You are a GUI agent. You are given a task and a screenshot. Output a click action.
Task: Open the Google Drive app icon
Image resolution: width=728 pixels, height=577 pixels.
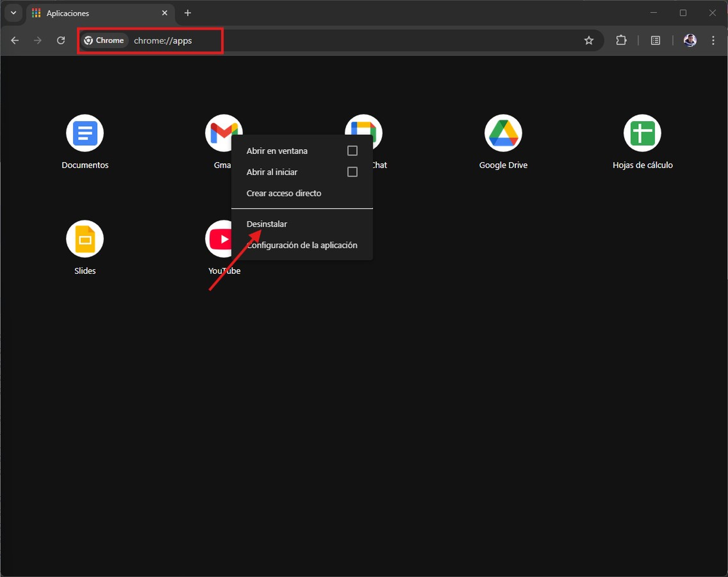click(x=503, y=133)
